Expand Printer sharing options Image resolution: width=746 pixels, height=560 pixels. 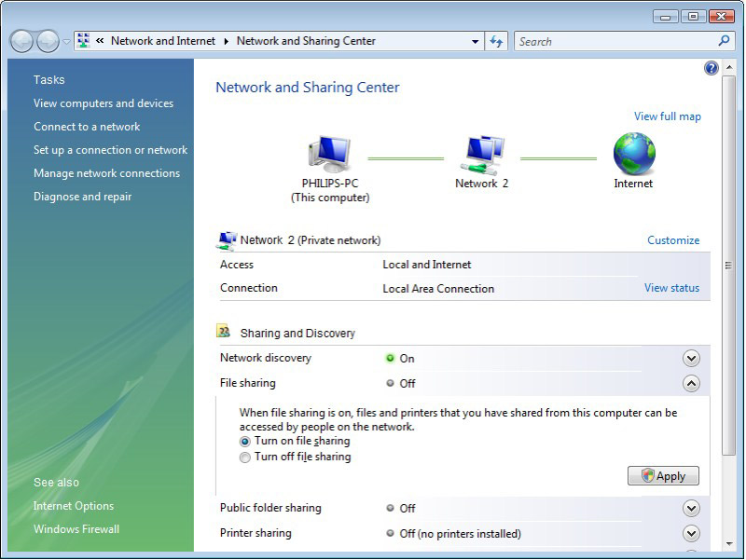(691, 533)
